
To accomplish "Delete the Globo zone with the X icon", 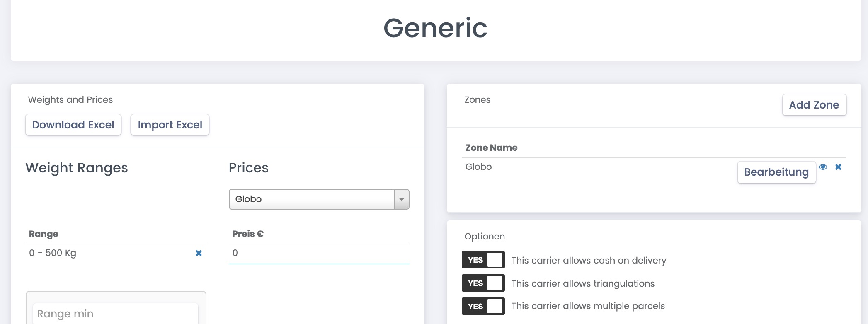I will tap(838, 167).
